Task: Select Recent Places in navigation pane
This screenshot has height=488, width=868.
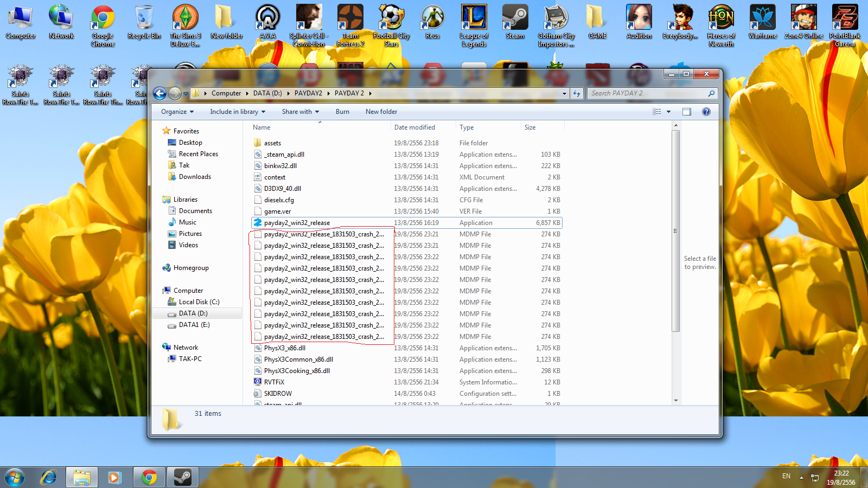Action: [198, 154]
